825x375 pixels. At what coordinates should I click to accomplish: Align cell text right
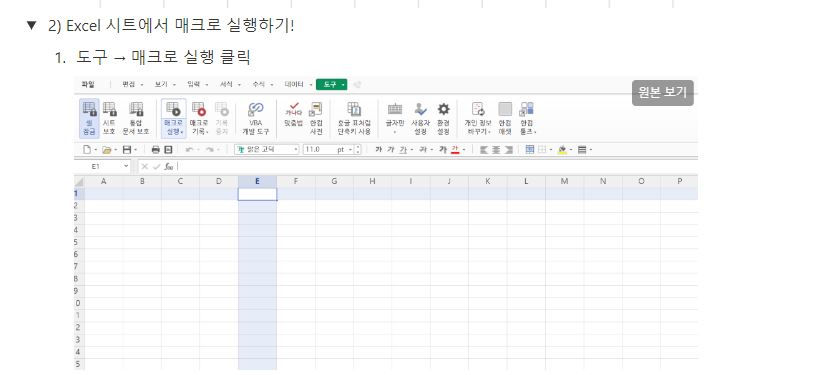pyautogui.click(x=509, y=150)
